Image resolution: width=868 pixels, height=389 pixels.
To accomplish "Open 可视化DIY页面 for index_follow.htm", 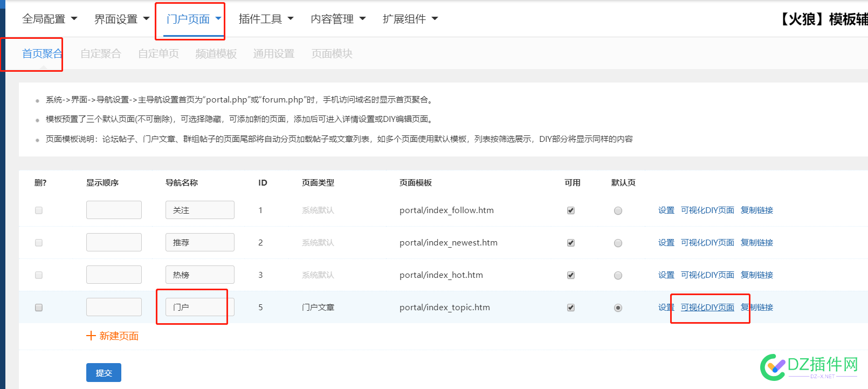I will coord(707,210).
